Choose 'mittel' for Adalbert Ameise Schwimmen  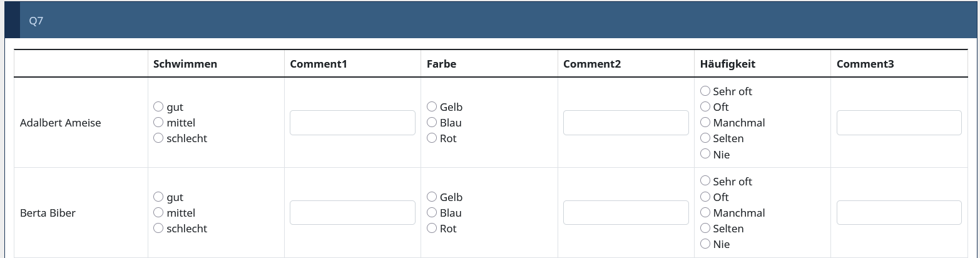158,123
